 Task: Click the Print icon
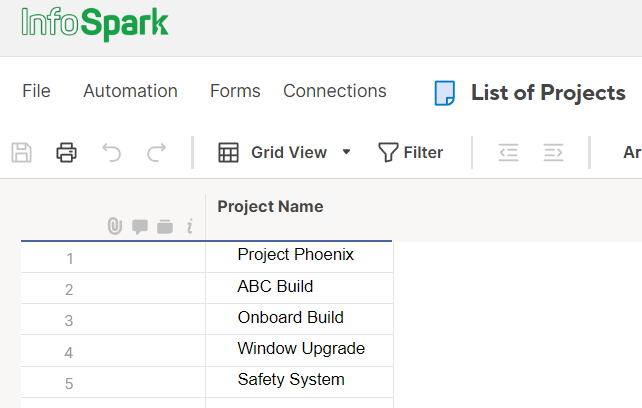pos(66,152)
